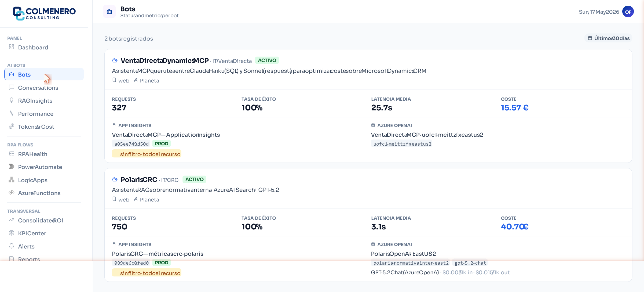Open the Dashboard grid icon
The width and height of the screenshot is (644, 292).
[12, 47]
